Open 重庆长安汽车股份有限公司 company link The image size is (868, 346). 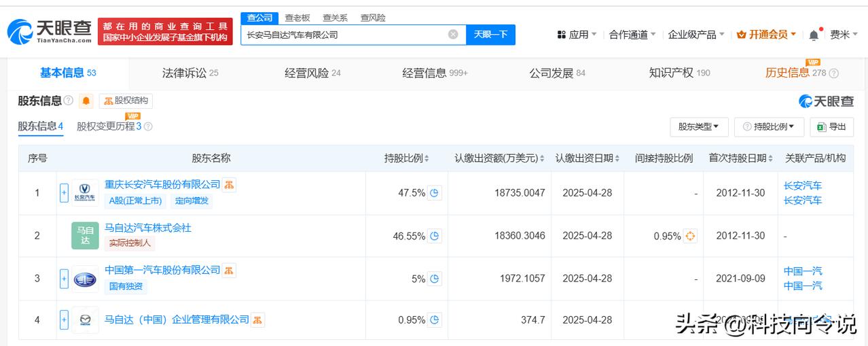click(162, 184)
